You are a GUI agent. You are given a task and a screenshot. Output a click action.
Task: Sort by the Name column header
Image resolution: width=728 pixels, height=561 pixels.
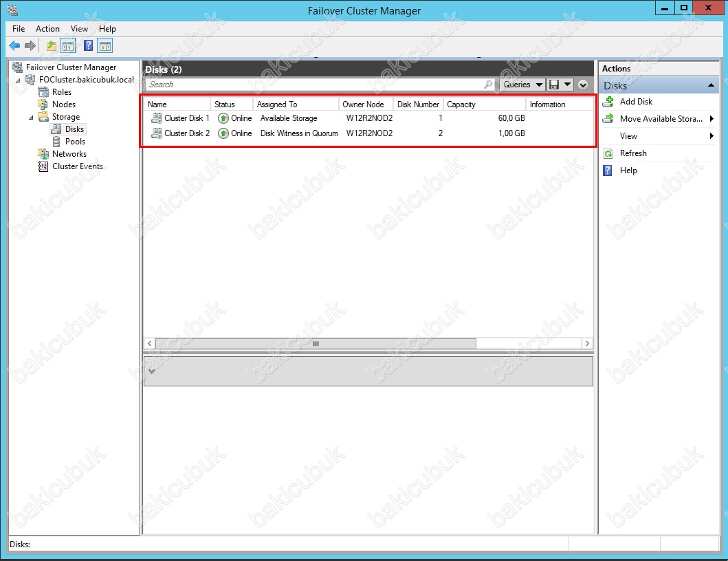(177, 104)
